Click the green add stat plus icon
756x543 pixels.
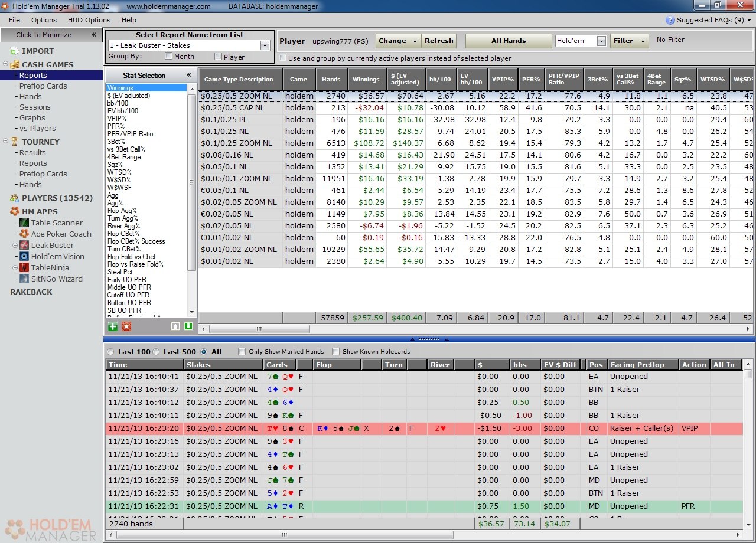[x=112, y=326]
